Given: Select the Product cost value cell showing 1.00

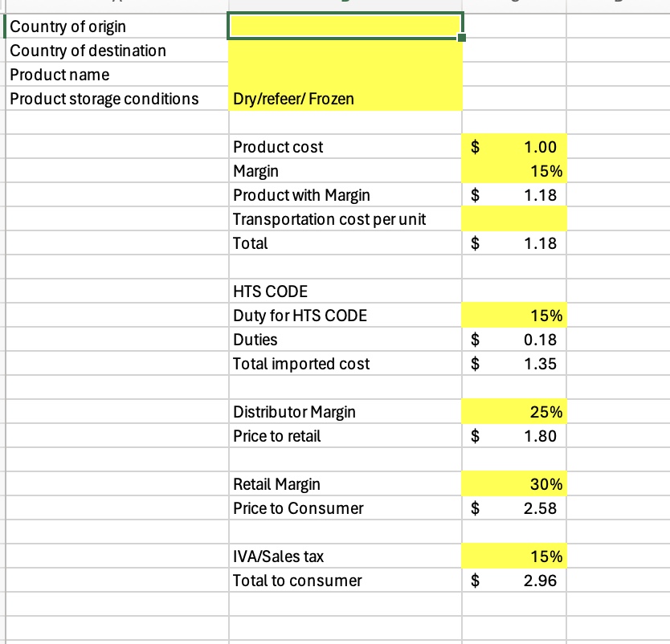Looking at the screenshot, I should [514, 147].
